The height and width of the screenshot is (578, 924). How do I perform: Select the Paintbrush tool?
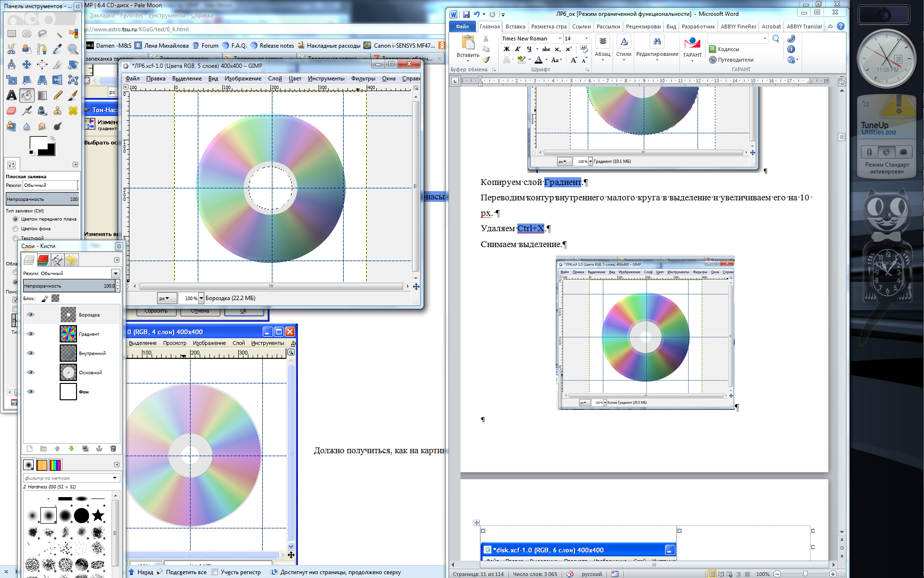(73, 95)
